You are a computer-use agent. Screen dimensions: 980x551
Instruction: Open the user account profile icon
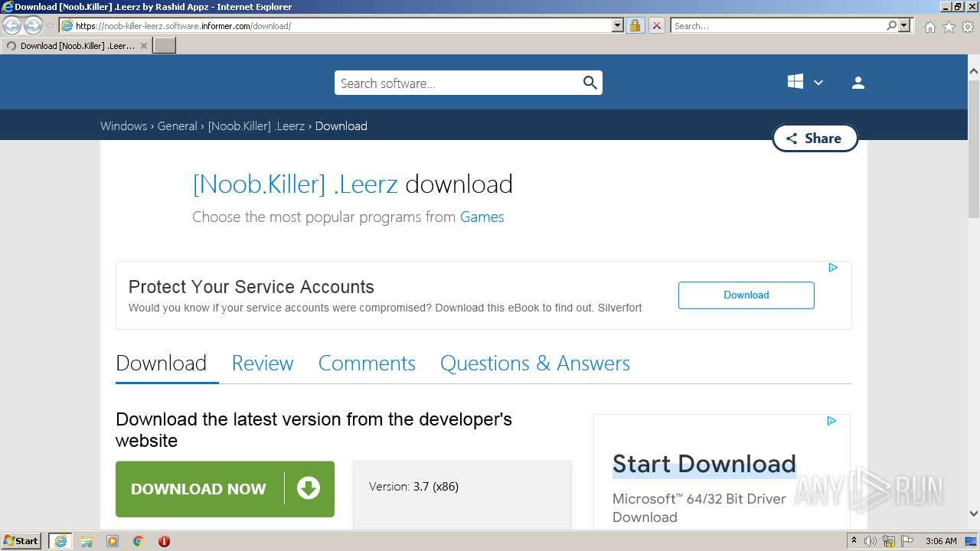[857, 83]
